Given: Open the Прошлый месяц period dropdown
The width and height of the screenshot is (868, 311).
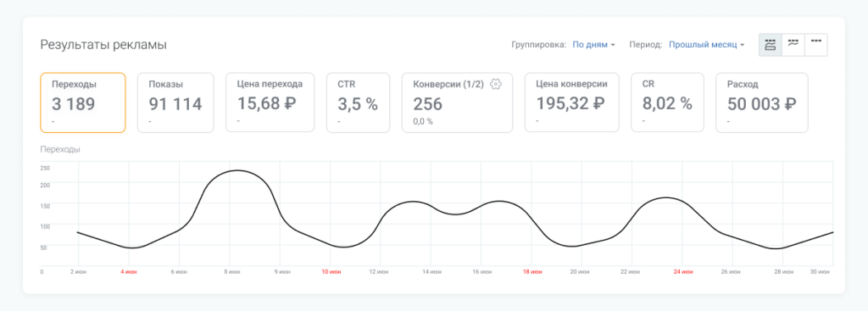Looking at the screenshot, I should point(706,45).
